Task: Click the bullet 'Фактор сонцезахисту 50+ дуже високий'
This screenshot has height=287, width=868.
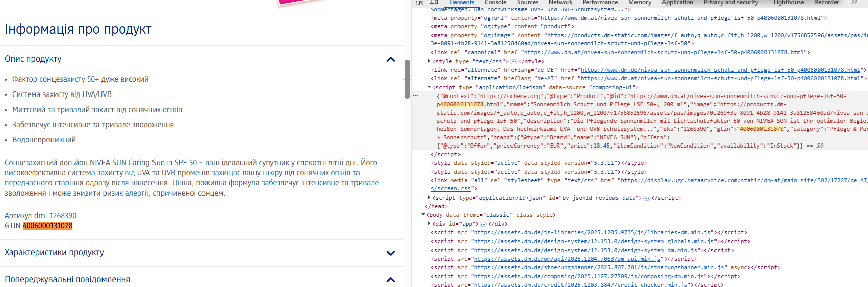Action: [x=80, y=79]
